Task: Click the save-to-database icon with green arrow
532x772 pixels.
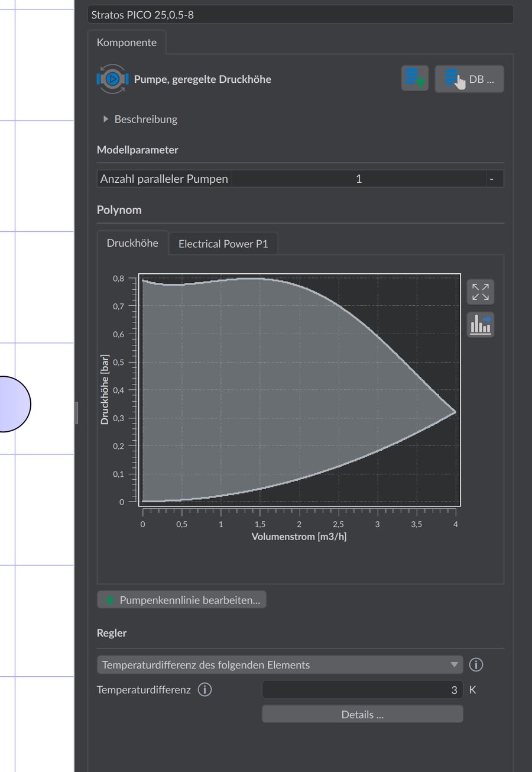Action: [415, 79]
